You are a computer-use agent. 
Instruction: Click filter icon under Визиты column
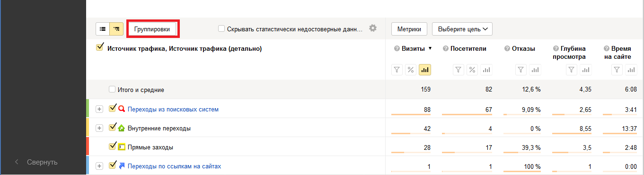397,70
